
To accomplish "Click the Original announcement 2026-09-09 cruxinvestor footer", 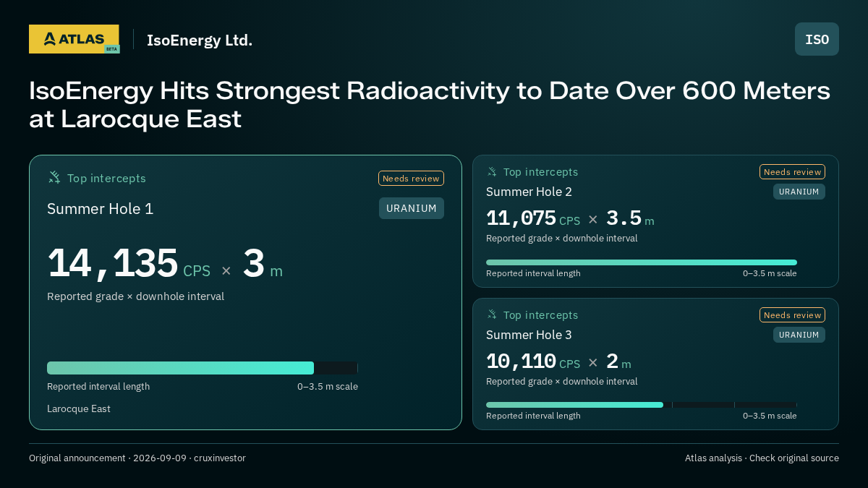I will pos(137,458).
